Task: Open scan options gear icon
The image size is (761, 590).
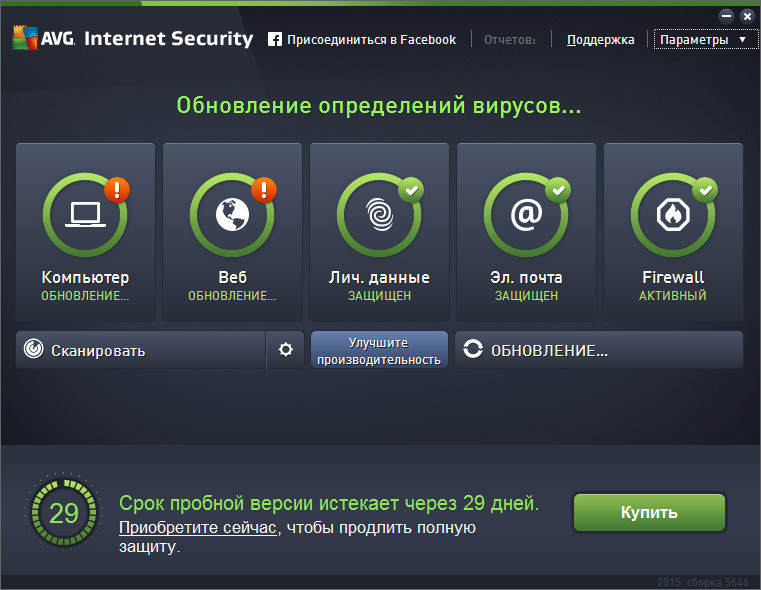Action: coord(286,350)
